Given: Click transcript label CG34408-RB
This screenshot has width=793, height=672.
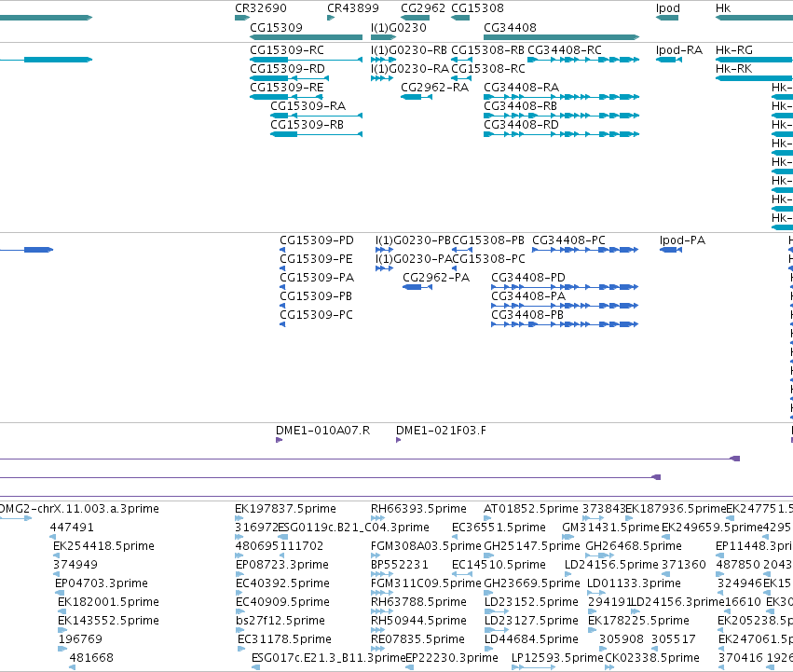Looking at the screenshot, I should click(520, 106).
